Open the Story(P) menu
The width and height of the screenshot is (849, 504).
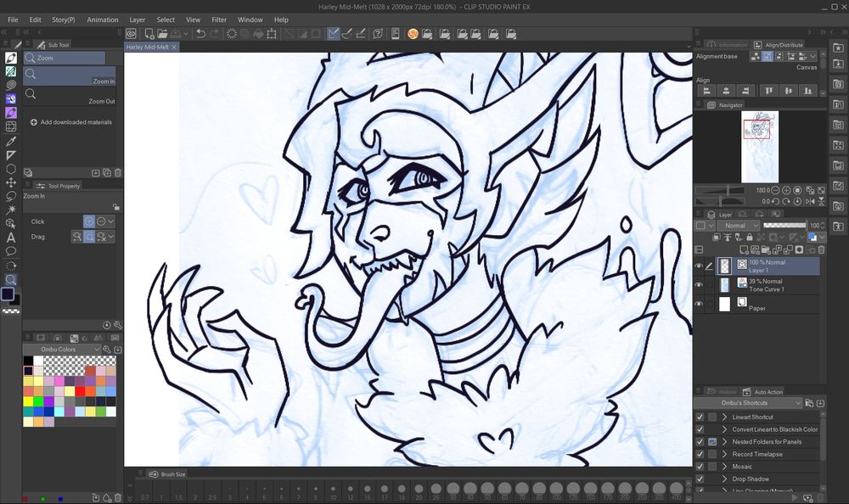tap(64, 20)
